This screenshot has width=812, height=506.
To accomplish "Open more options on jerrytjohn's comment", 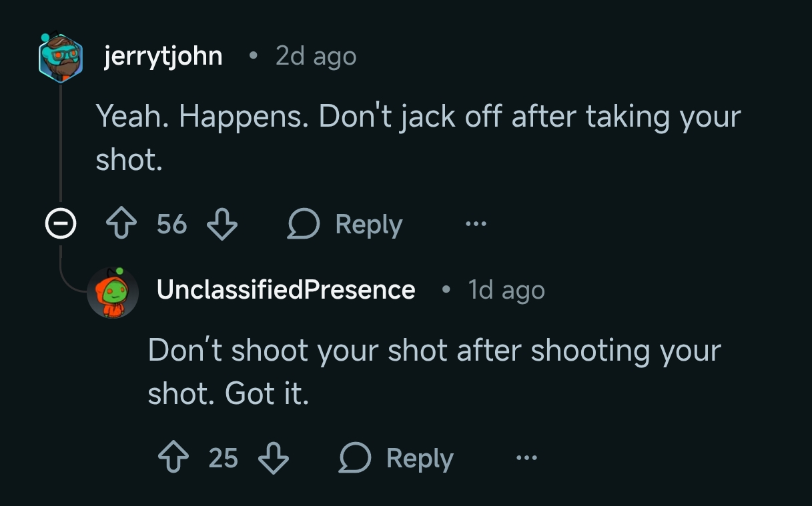I will [476, 225].
